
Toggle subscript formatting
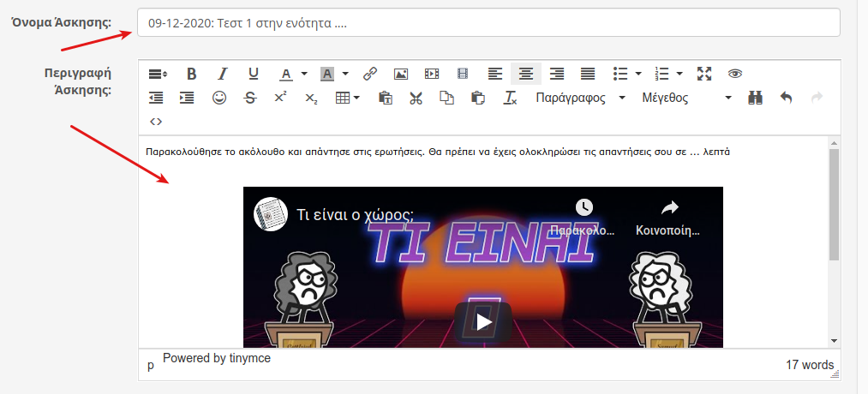pos(312,98)
